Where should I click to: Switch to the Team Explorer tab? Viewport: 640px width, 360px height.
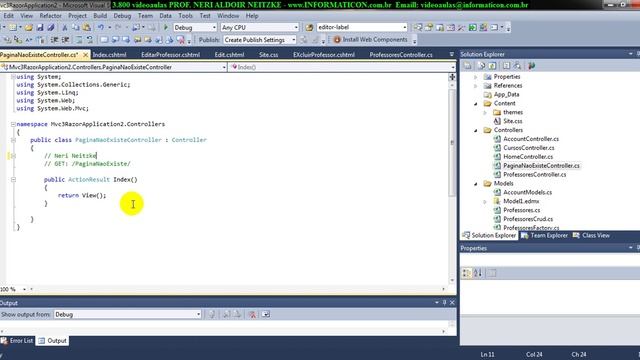[545, 236]
